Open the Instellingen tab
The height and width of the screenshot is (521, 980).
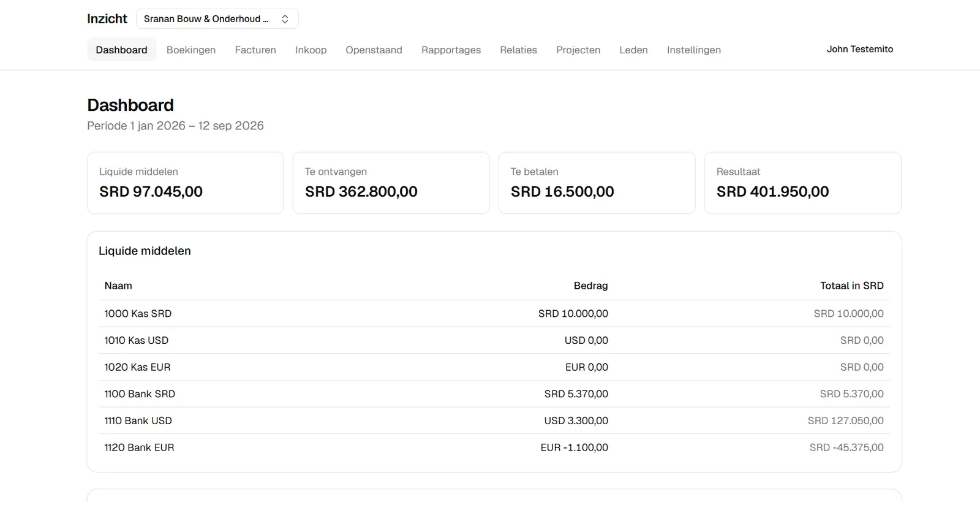(x=693, y=50)
